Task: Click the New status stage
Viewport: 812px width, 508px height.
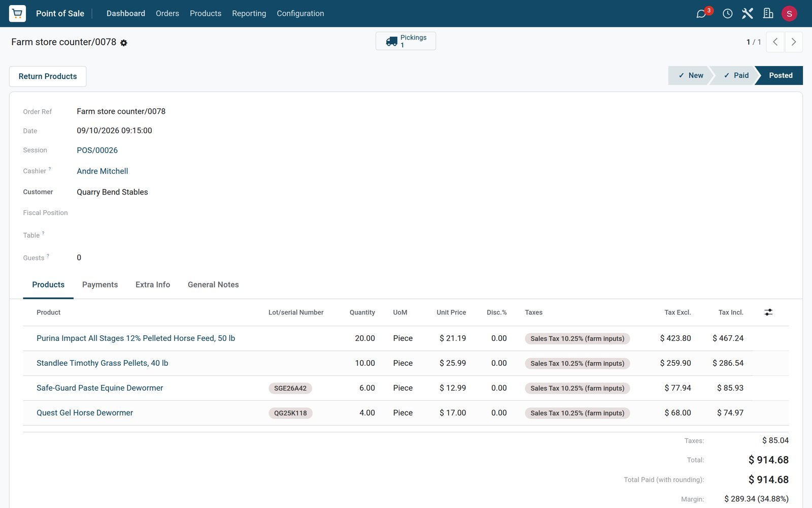Action: tap(690, 75)
